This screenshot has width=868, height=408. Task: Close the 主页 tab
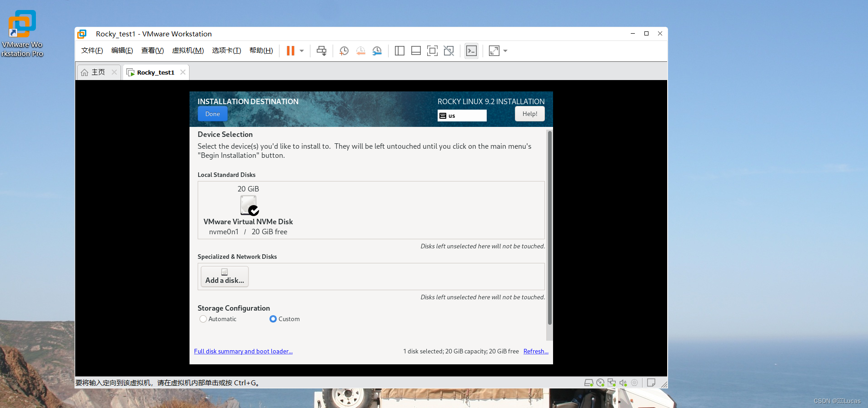click(114, 72)
